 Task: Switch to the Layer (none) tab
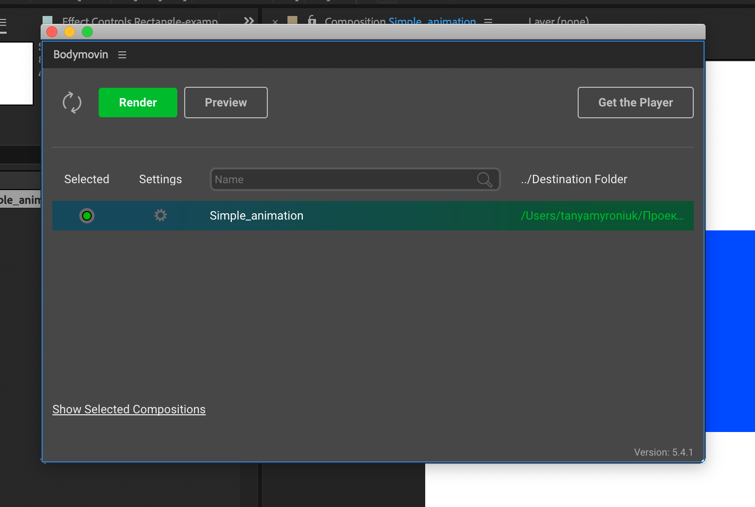558,21
